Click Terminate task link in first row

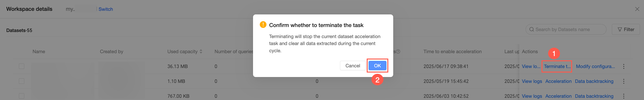tap(557, 66)
